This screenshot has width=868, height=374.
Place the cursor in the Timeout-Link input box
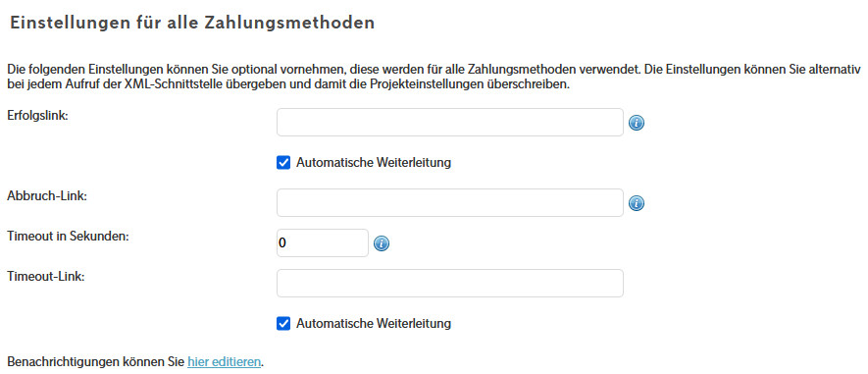point(450,283)
